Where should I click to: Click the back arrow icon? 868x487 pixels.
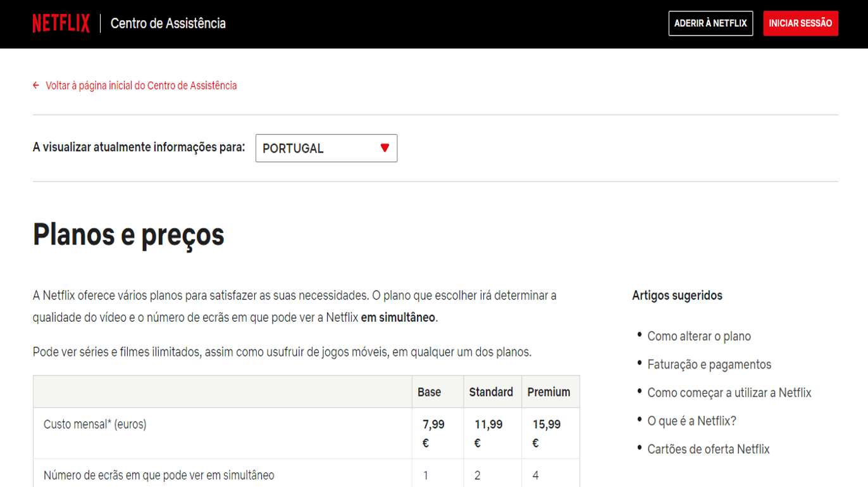coord(36,85)
